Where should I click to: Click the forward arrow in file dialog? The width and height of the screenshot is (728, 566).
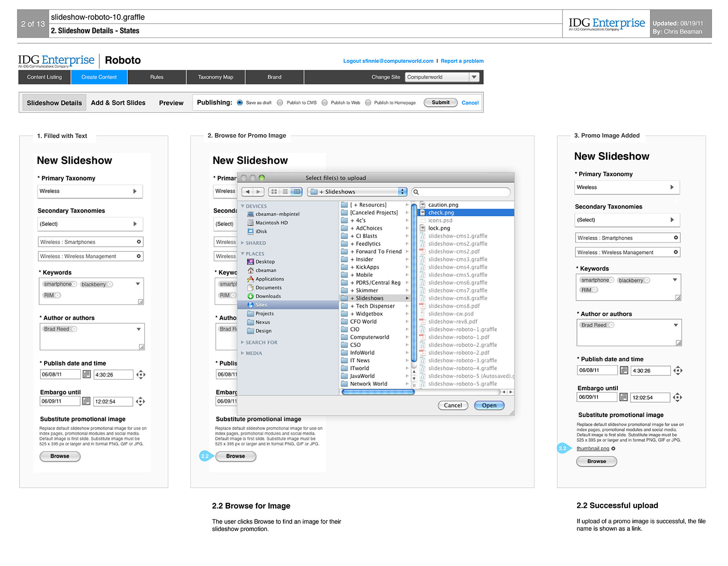coord(258,192)
